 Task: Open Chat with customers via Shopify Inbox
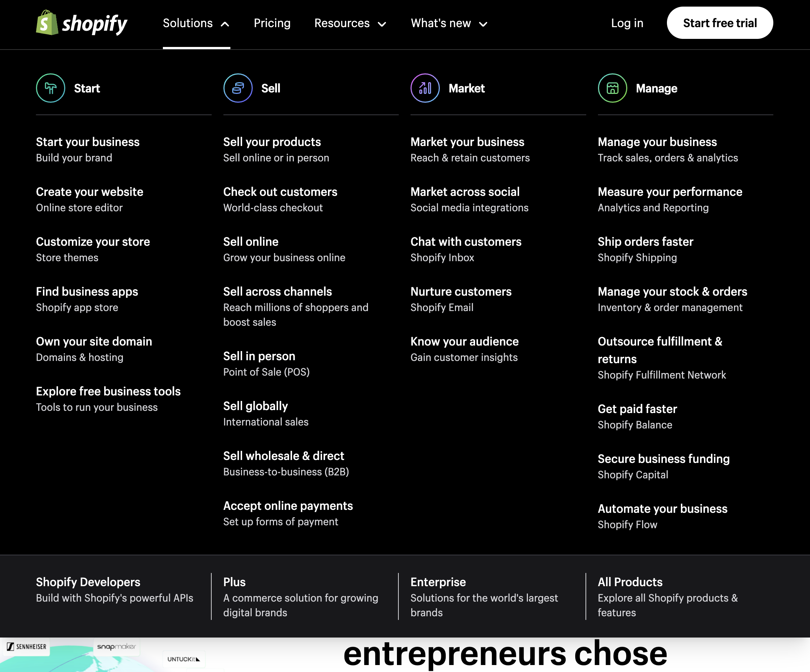[x=466, y=241]
